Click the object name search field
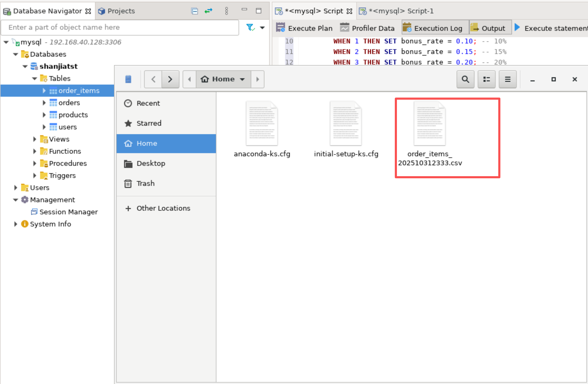The width and height of the screenshot is (588, 384). tap(120, 27)
